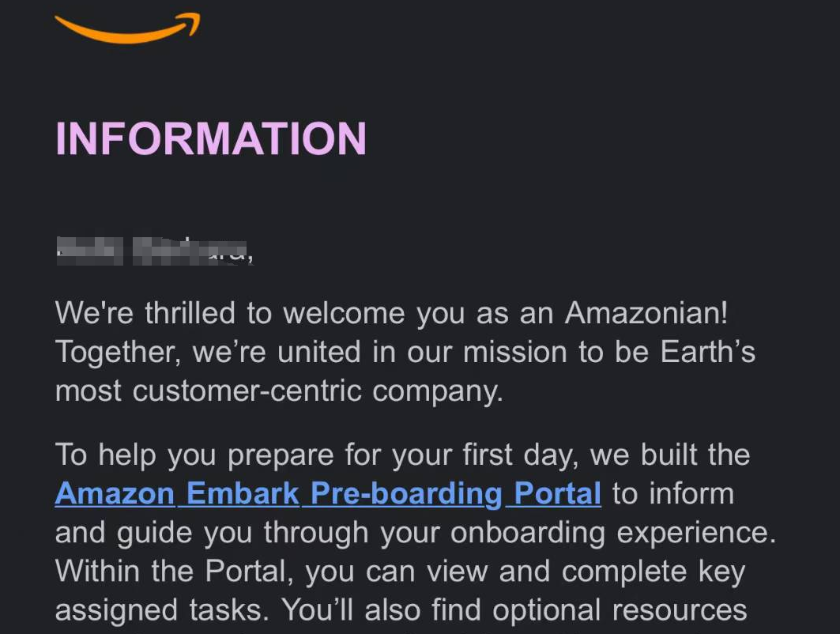Click the word "Portal" at the hyperlink end
The height and width of the screenshot is (634, 840).
point(557,493)
